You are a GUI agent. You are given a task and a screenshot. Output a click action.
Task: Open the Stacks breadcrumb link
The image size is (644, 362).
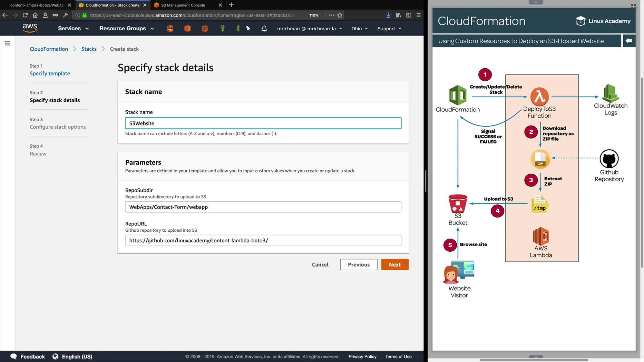pos(89,49)
